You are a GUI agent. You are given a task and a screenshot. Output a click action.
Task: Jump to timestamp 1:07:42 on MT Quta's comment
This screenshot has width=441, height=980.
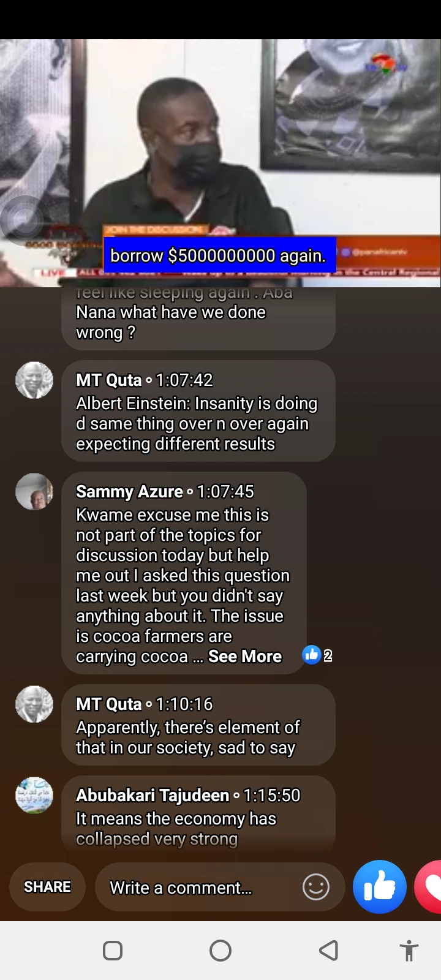[x=184, y=380]
